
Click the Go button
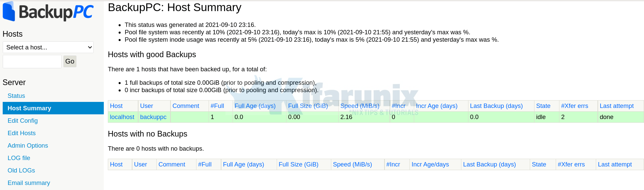click(x=70, y=61)
